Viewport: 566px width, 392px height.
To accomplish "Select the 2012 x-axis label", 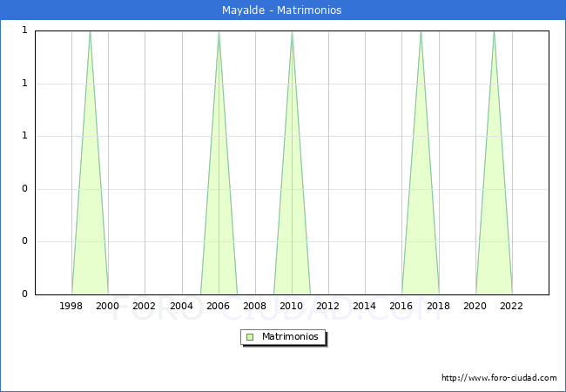I will [328, 306].
